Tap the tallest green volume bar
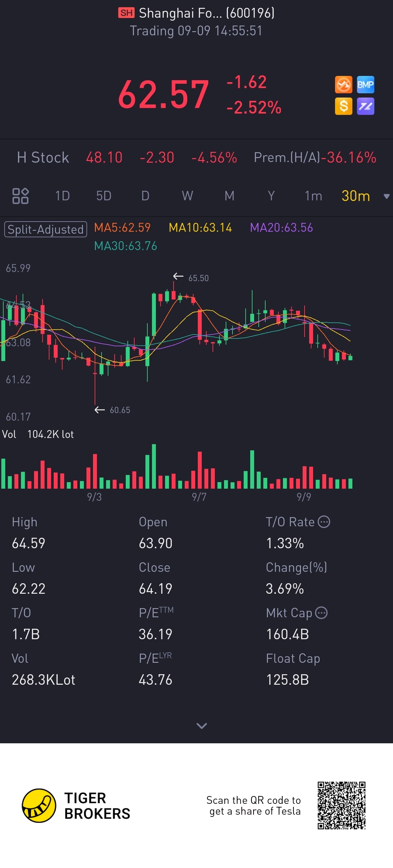This screenshot has width=393, height=868. 154,466
